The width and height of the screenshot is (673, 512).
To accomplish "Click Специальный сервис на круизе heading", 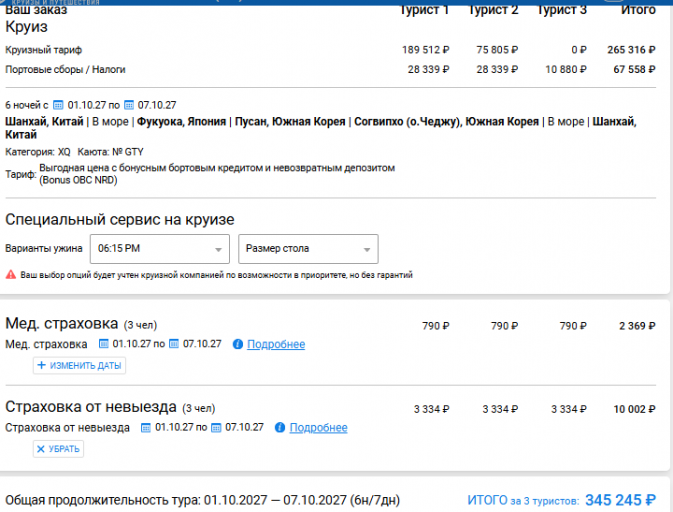I will pos(120,220).
